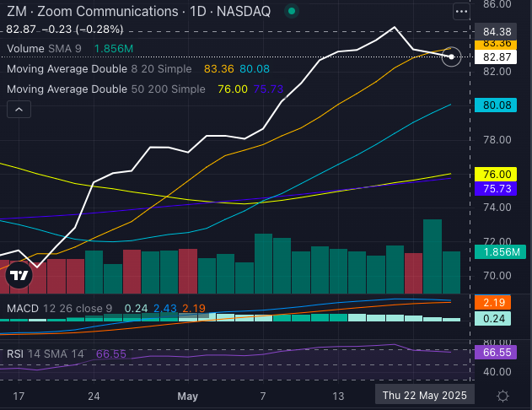Viewport: 532px width, 410px height.
Task: Select the Moving Average Double 50 200 label
Action: [x=106, y=89]
